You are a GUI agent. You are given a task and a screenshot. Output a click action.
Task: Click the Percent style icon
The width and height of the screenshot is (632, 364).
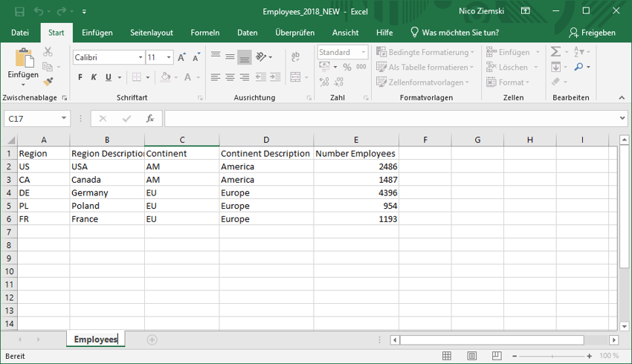[x=347, y=67]
